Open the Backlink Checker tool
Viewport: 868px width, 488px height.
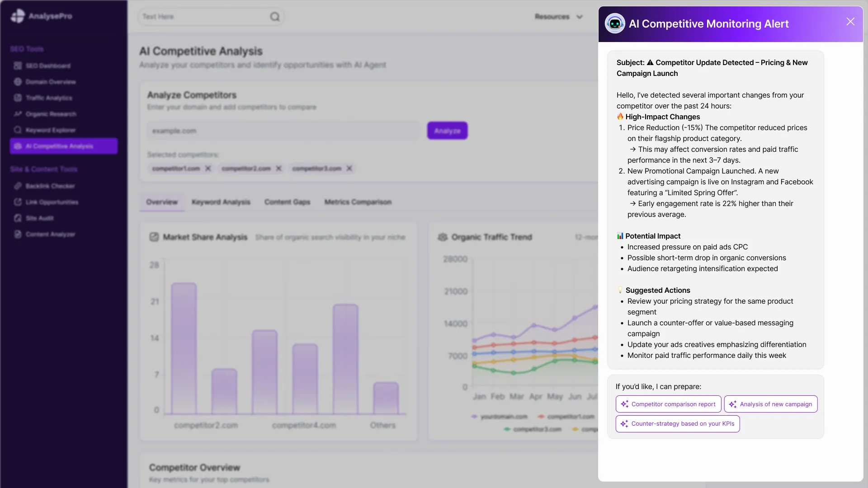50,186
